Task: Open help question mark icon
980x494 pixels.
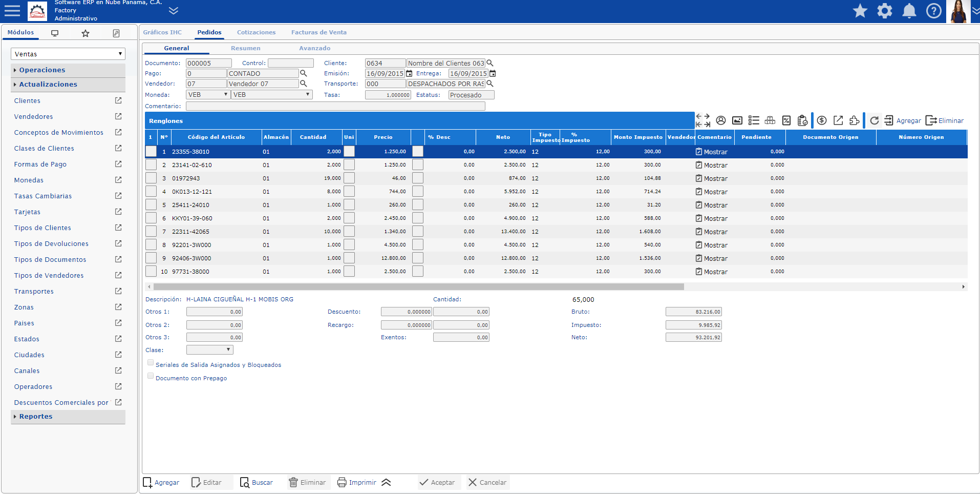Action: pyautogui.click(x=934, y=10)
